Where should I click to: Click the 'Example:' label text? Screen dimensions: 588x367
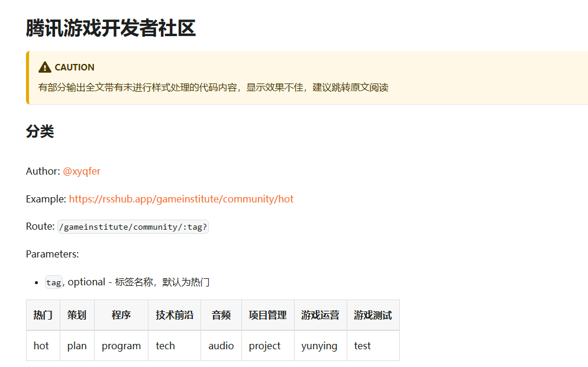click(x=46, y=199)
